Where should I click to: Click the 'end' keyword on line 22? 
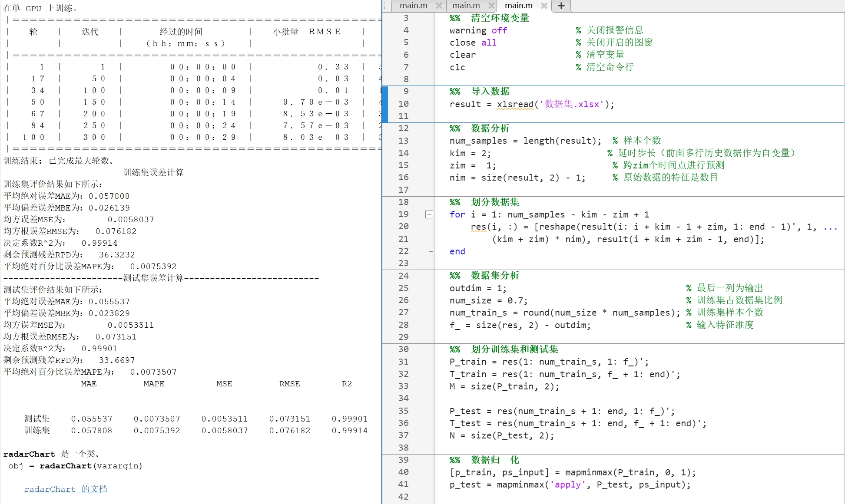pos(457,251)
